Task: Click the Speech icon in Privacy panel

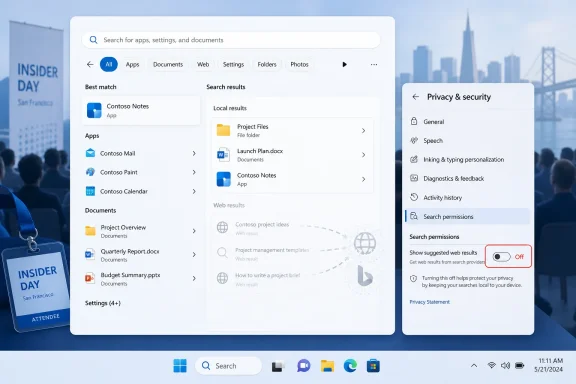Action: (414, 140)
